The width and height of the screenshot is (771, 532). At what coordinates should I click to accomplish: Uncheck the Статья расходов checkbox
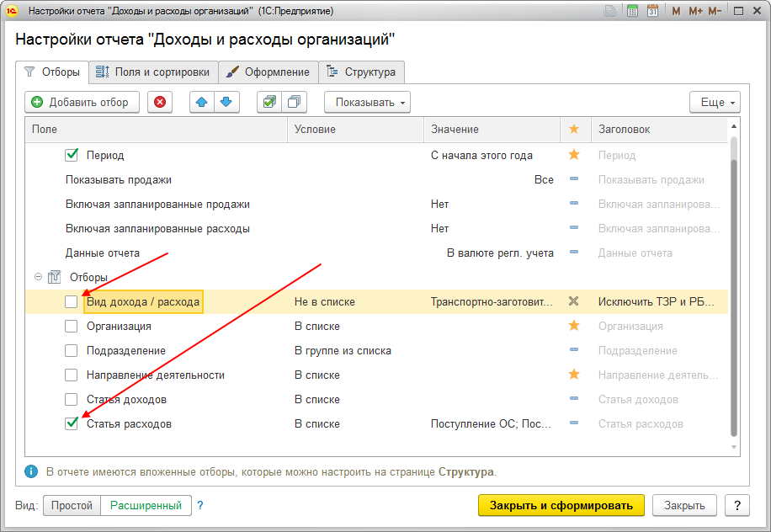[72, 423]
